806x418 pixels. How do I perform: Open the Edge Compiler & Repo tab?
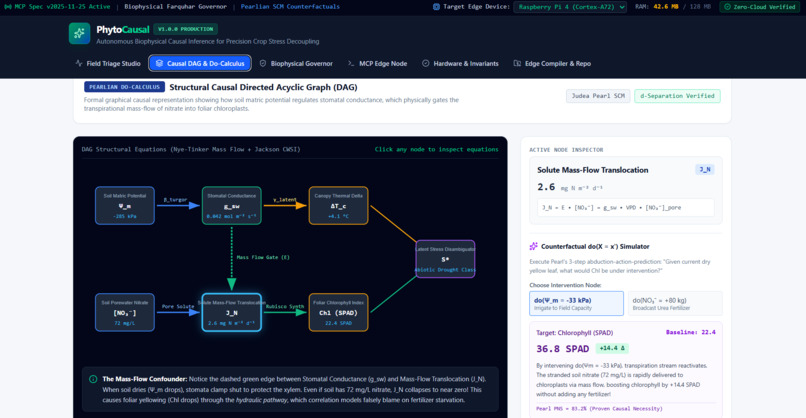[552, 63]
